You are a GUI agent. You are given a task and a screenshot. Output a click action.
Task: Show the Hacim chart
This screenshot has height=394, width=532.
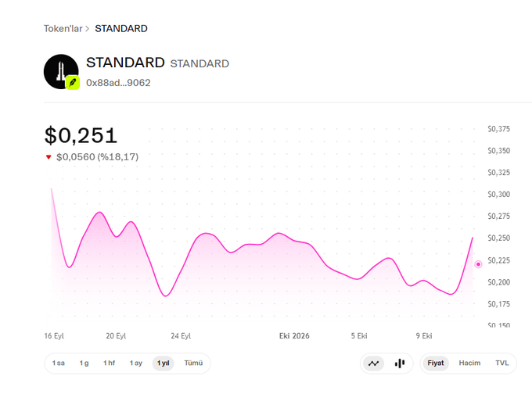(469, 364)
